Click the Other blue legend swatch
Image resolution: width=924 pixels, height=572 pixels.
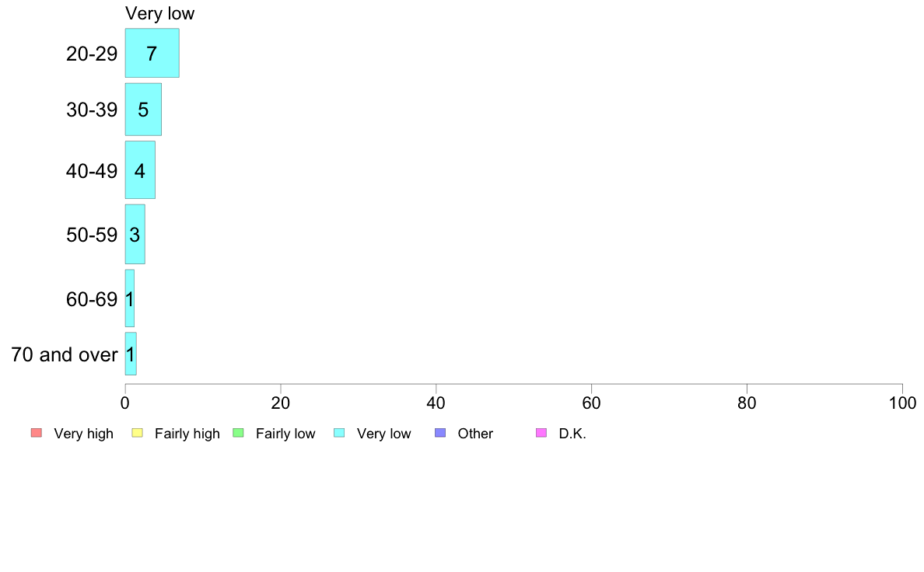(440, 433)
